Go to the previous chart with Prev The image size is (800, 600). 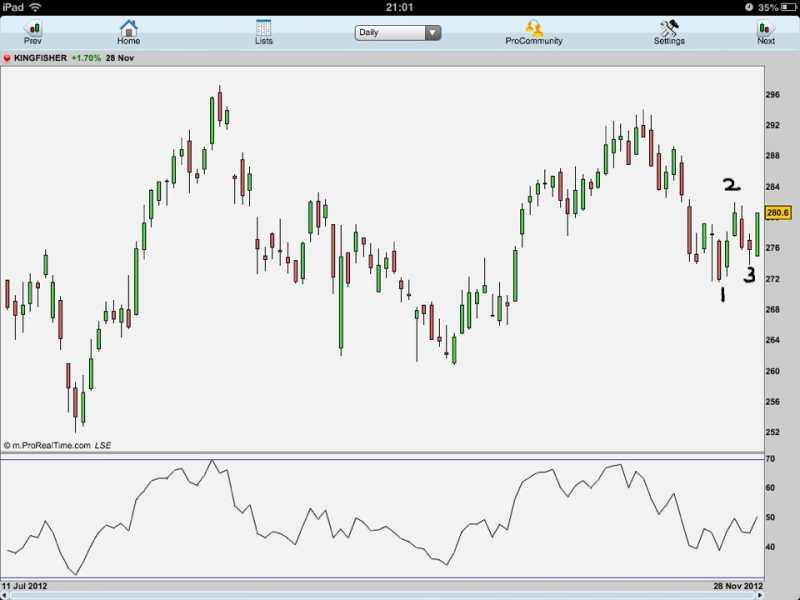coord(33,32)
